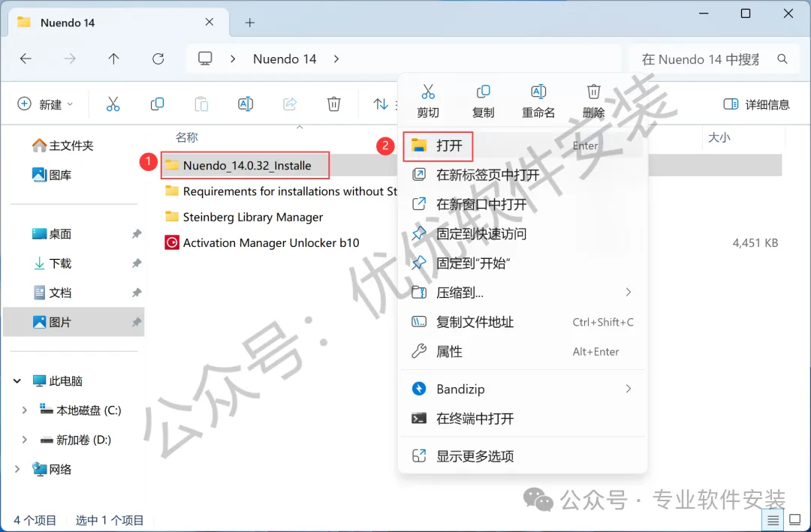Viewport: 811px width, 532px height.
Task: Go up one folder level
Action: click(x=114, y=59)
